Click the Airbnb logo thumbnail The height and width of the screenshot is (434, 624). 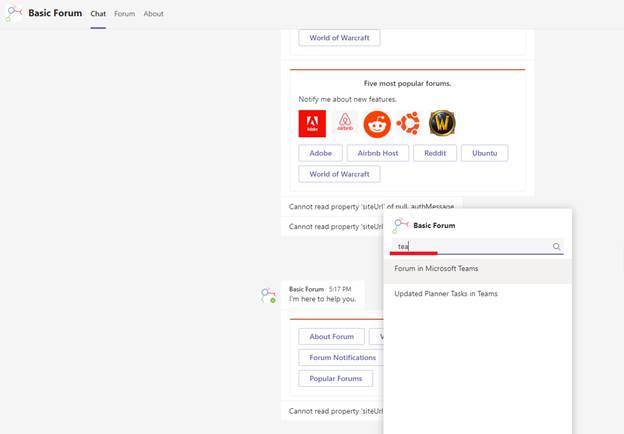click(345, 123)
